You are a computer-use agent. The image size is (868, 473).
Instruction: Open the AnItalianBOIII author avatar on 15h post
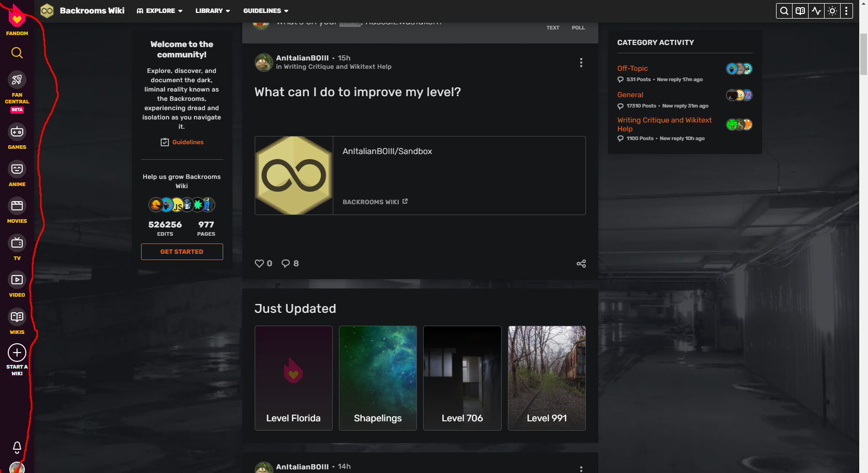pyautogui.click(x=264, y=63)
